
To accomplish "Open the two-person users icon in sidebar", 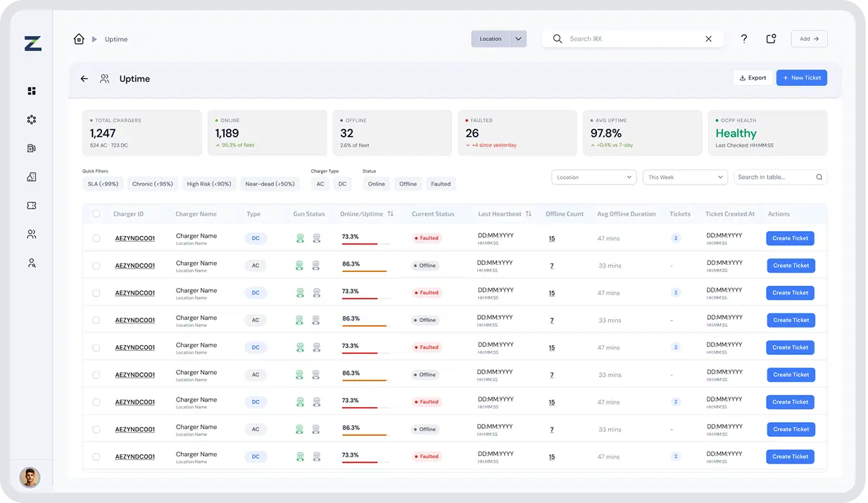I will pos(32,234).
